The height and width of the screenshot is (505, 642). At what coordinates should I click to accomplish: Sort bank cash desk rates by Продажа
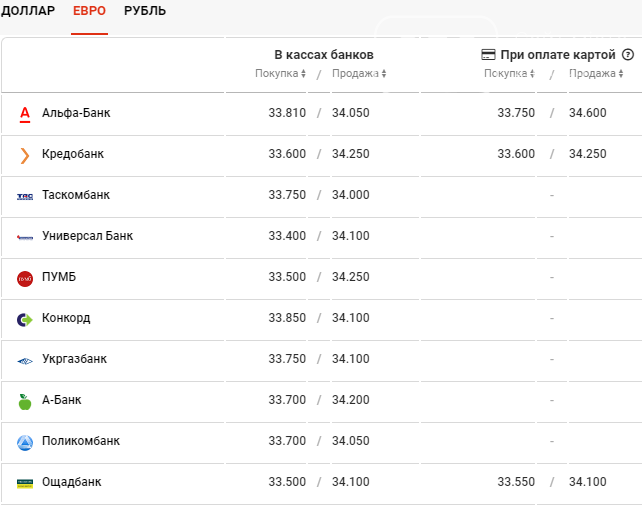point(359,73)
